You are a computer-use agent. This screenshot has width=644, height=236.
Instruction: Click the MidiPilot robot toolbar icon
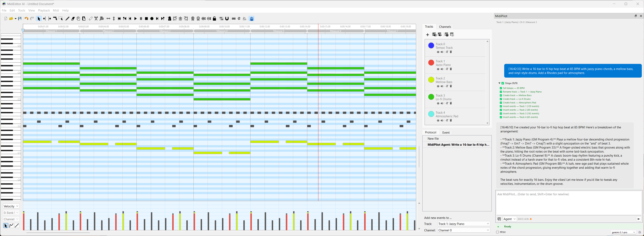(252, 19)
